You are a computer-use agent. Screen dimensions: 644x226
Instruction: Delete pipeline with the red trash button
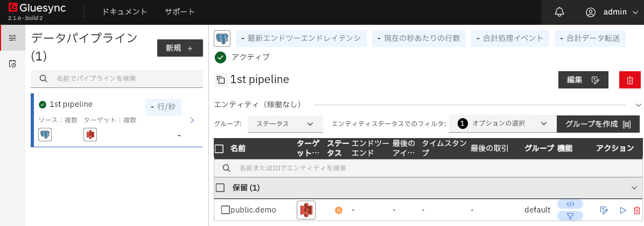(629, 80)
